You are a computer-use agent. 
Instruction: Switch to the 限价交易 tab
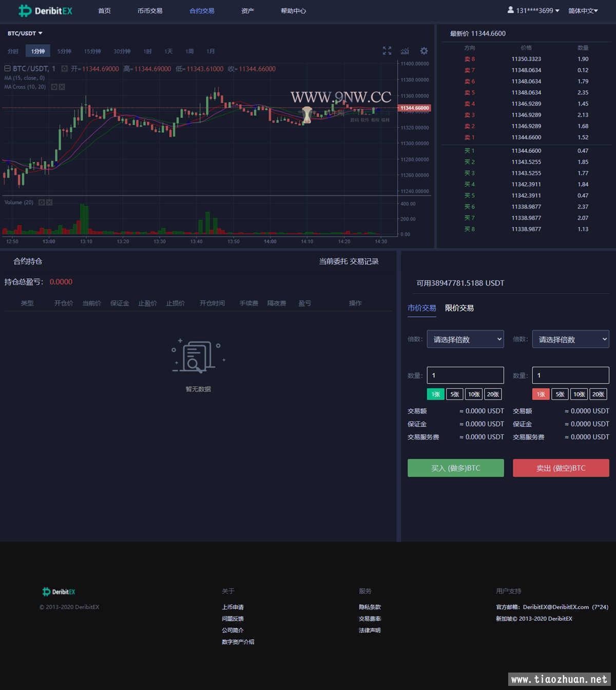pyautogui.click(x=459, y=308)
